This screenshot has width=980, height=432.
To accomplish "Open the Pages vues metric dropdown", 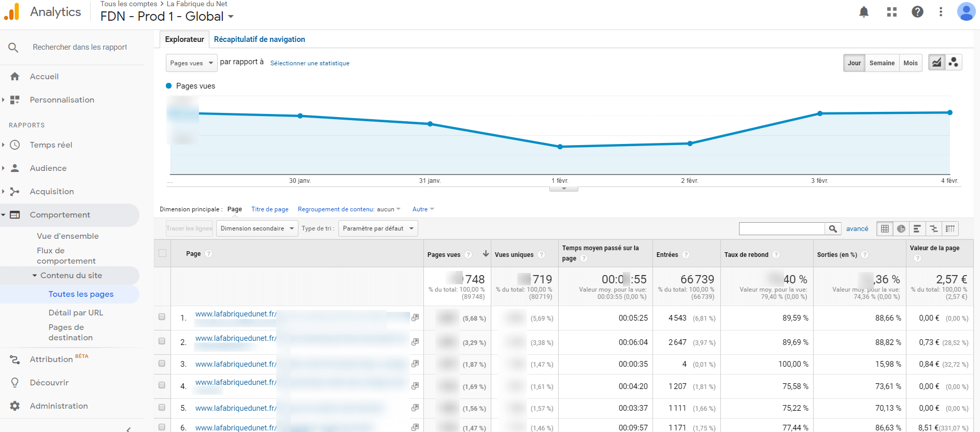I will click(191, 63).
